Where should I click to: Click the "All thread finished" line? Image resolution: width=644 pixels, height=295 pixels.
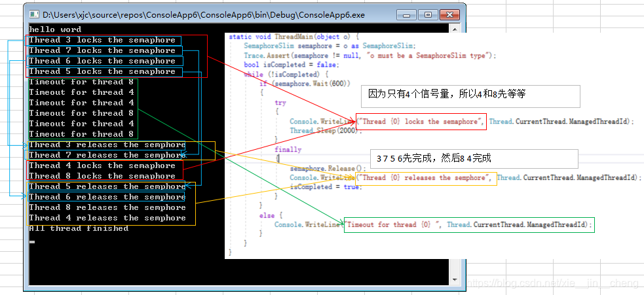79,228
